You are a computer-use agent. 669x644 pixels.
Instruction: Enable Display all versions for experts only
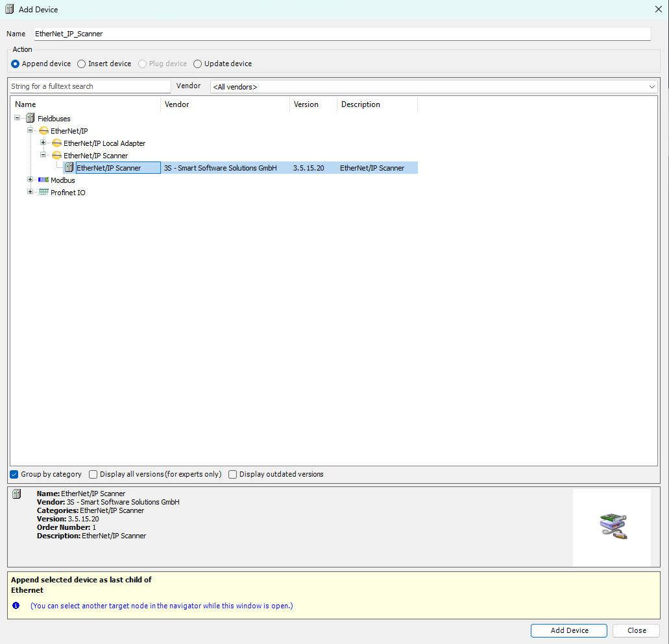click(x=93, y=474)
